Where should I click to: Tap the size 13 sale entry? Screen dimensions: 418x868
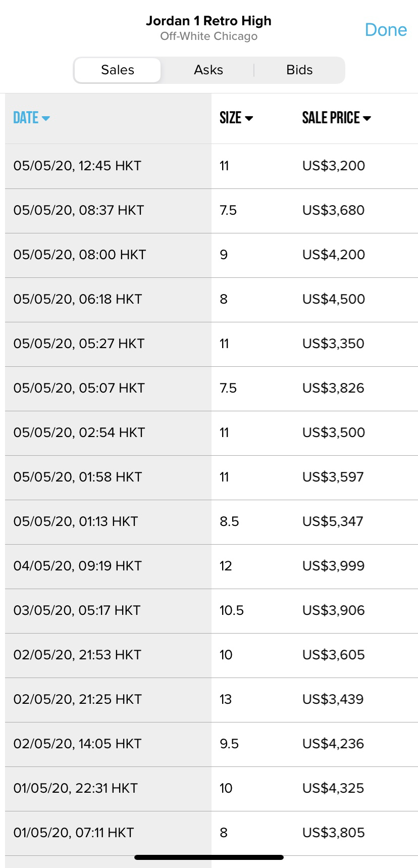tap(226, 699)
